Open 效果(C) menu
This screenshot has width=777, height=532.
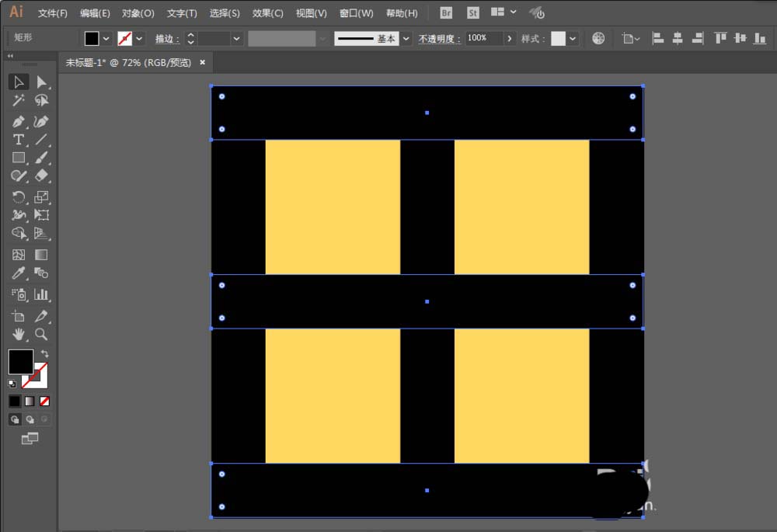pos(267,13)
